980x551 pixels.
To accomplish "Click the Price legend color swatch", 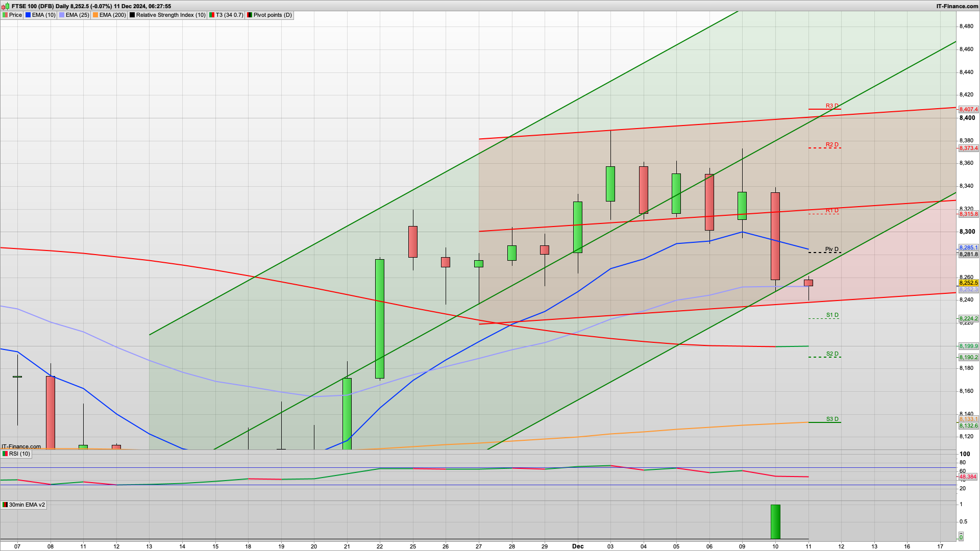I will (x=5, y=15).
